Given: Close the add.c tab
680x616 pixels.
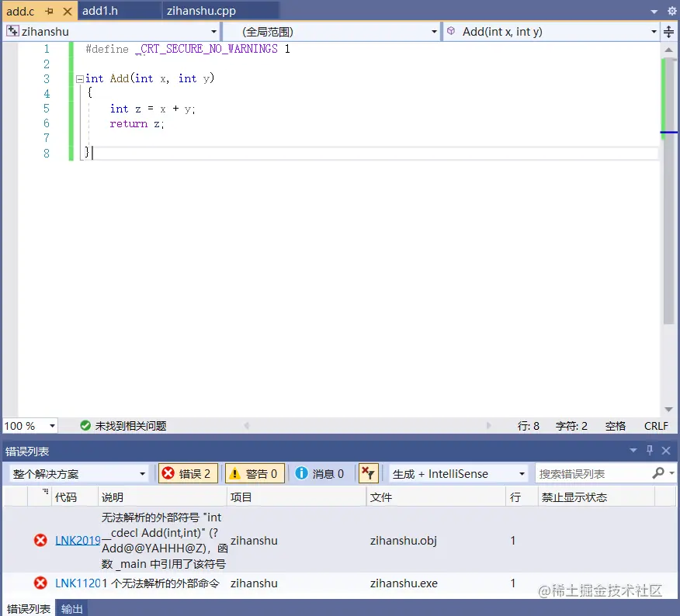Looking at the screenshot, I should point(68,12).
